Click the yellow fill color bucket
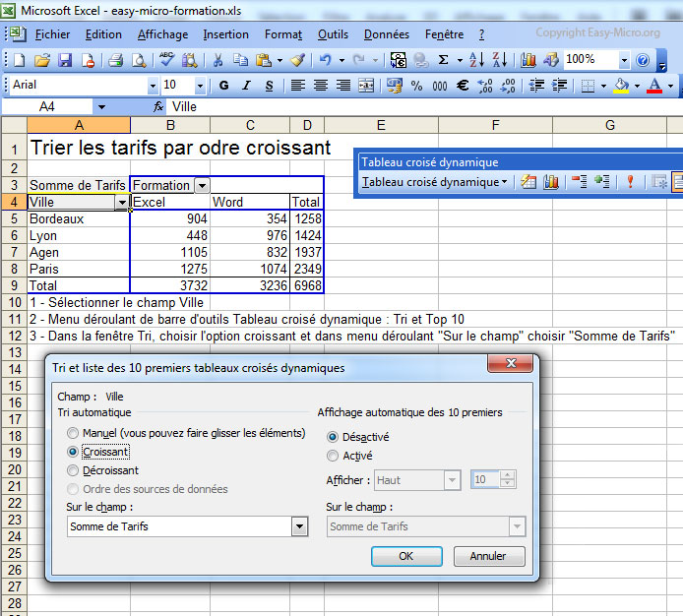Screen dimensions: 683x616 coord(621,86)
